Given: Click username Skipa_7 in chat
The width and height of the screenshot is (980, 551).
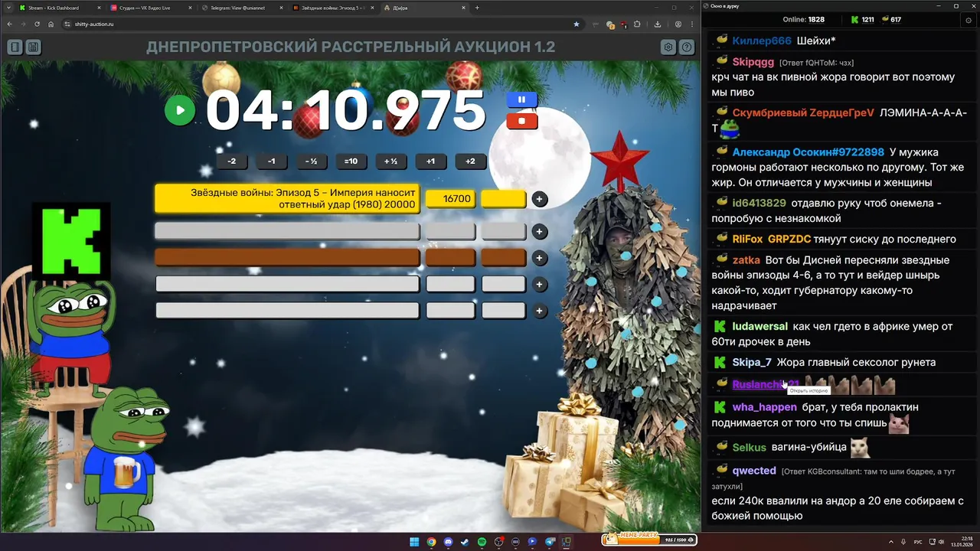Looking at the screenshot, I should click(x=752, y=362).
